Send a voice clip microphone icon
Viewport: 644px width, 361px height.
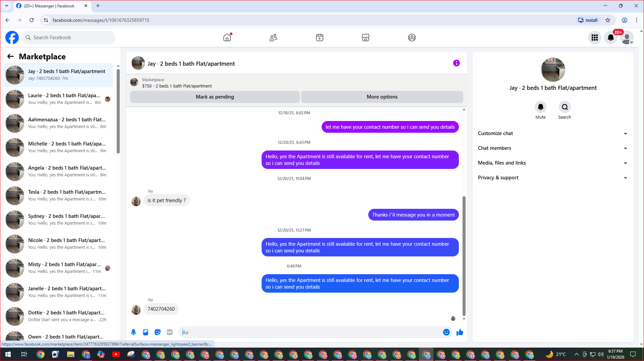click(133, 332)
